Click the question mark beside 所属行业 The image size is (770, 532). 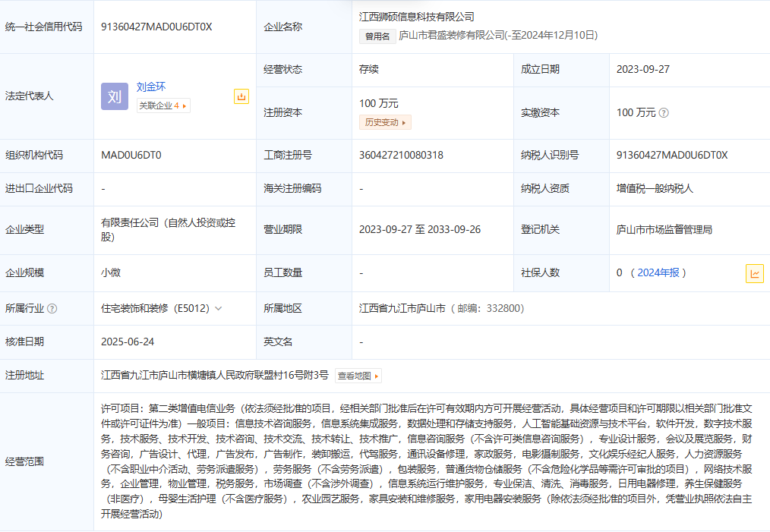[x=52, y=309]
